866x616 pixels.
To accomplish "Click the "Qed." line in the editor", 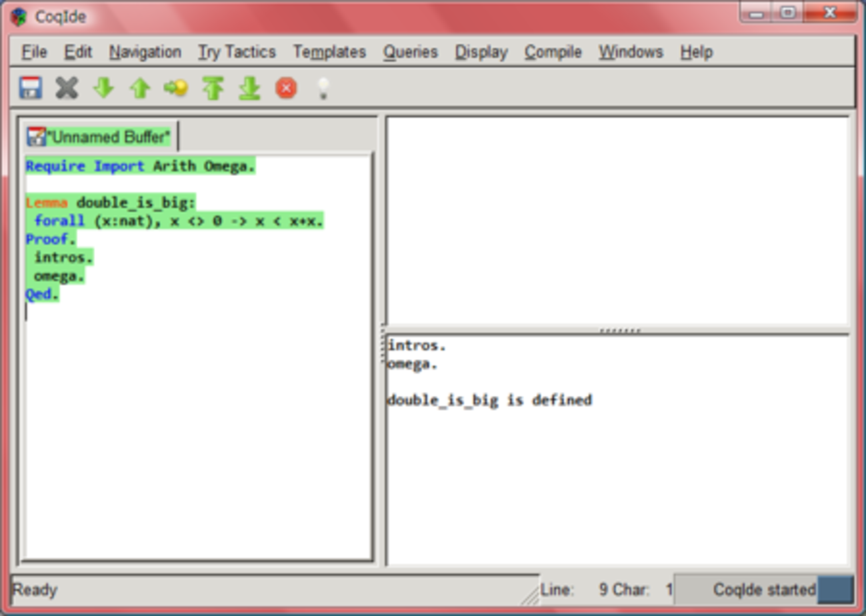I will coord(43,294).
